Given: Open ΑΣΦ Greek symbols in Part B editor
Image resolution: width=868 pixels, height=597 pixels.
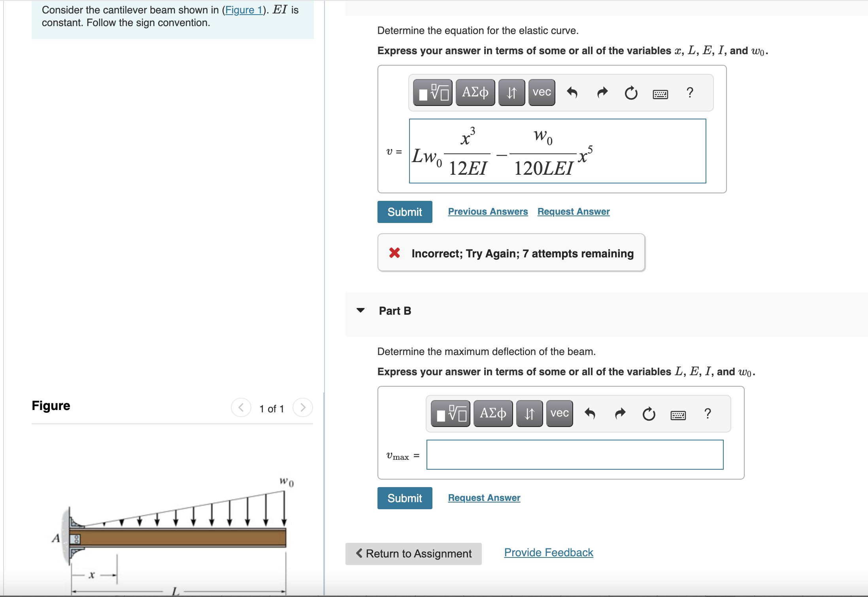Looking at the screenshot, I should coord(493,414).
